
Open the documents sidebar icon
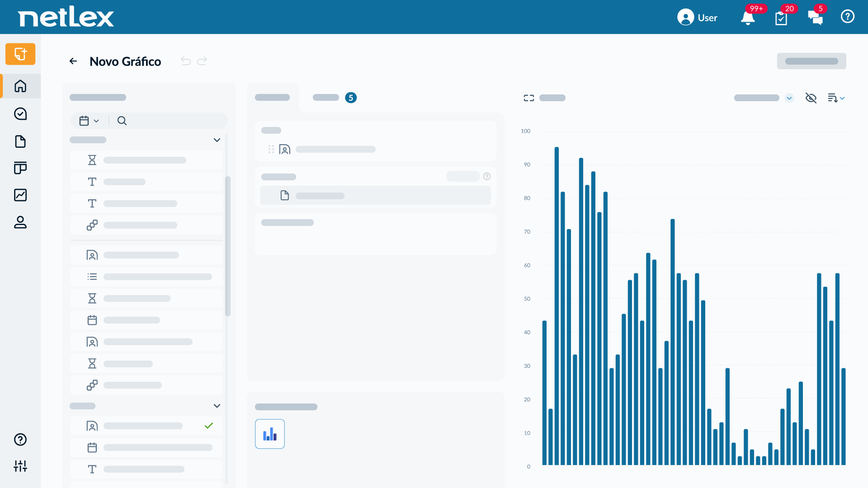point(20,141)
